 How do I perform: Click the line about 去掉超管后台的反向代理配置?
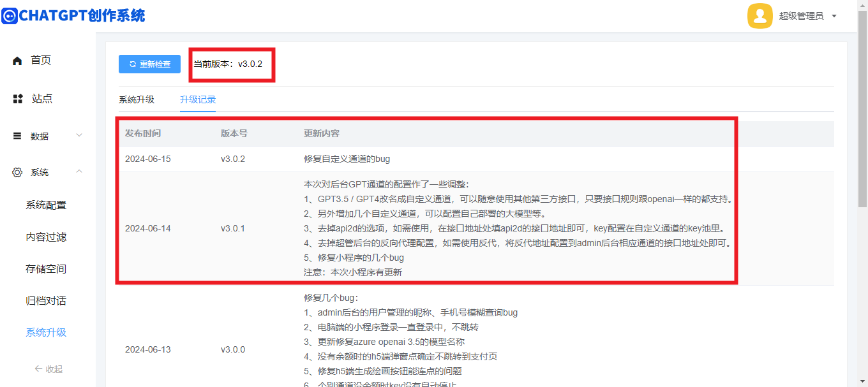click(518, 243)
